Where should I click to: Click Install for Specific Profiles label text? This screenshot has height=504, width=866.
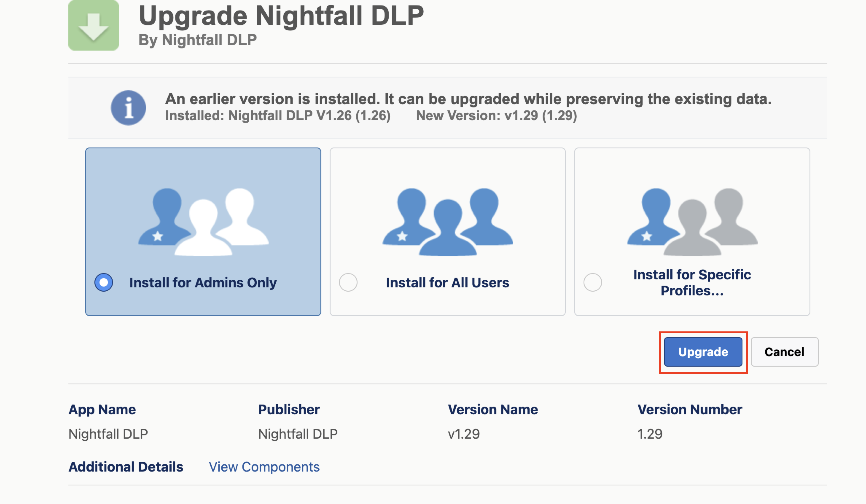[x=692, y=282]
